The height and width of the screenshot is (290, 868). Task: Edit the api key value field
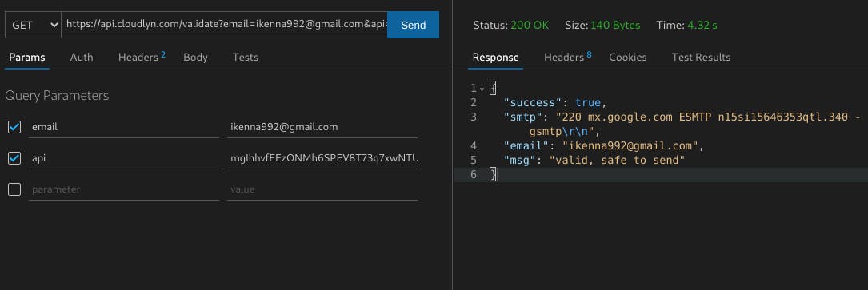click(322, 158)
